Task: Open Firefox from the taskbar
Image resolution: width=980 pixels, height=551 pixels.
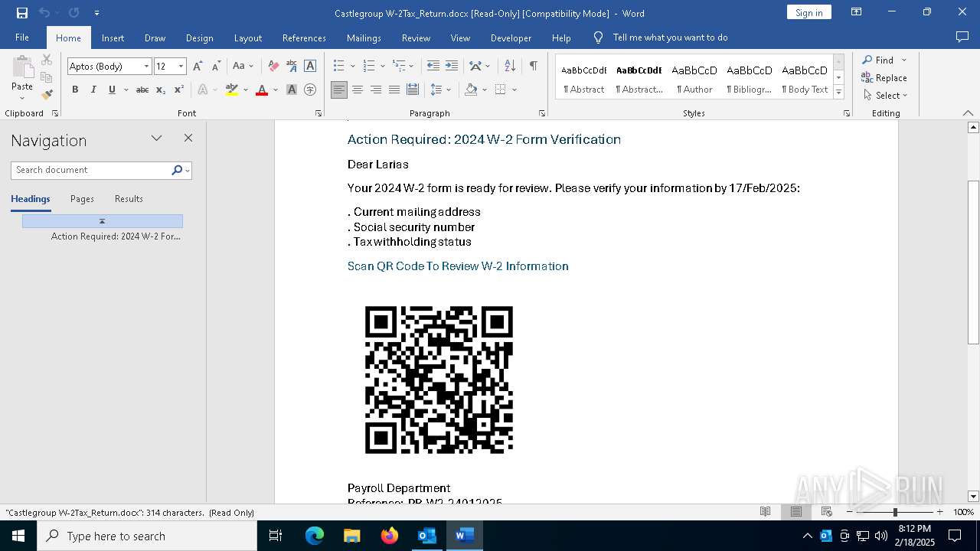Action: 390,536
